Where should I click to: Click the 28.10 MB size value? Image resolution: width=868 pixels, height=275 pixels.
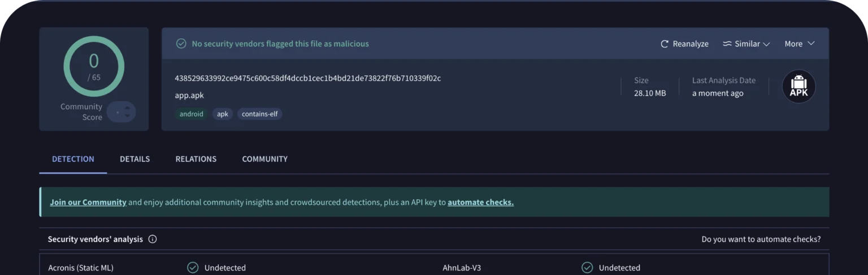point(650,93)
